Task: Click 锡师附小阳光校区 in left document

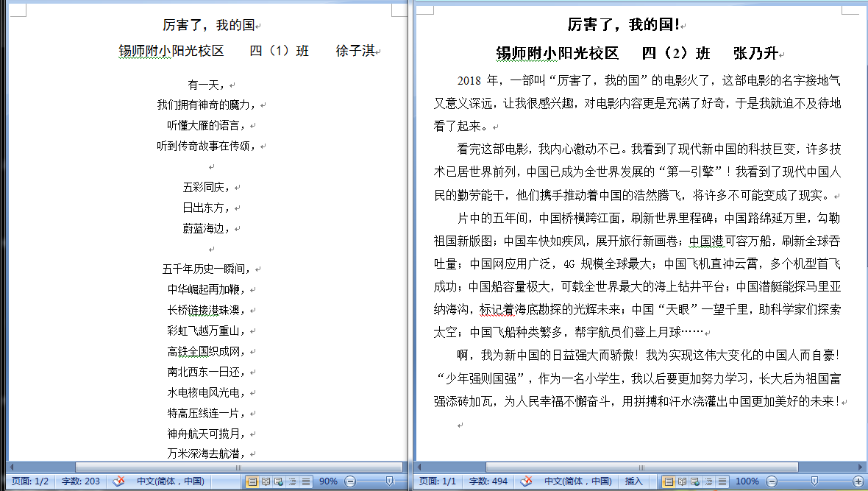Action: 171,51
